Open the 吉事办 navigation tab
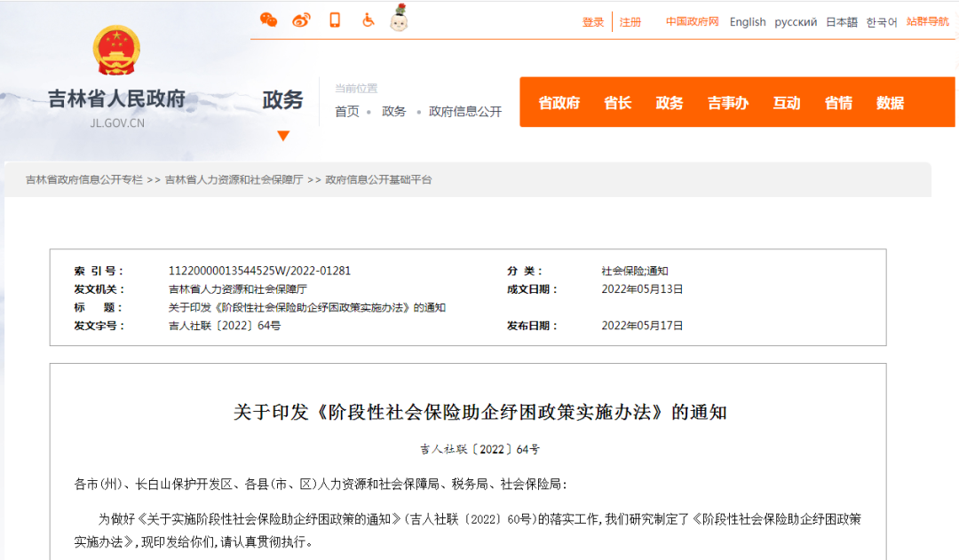 (727, 103)
